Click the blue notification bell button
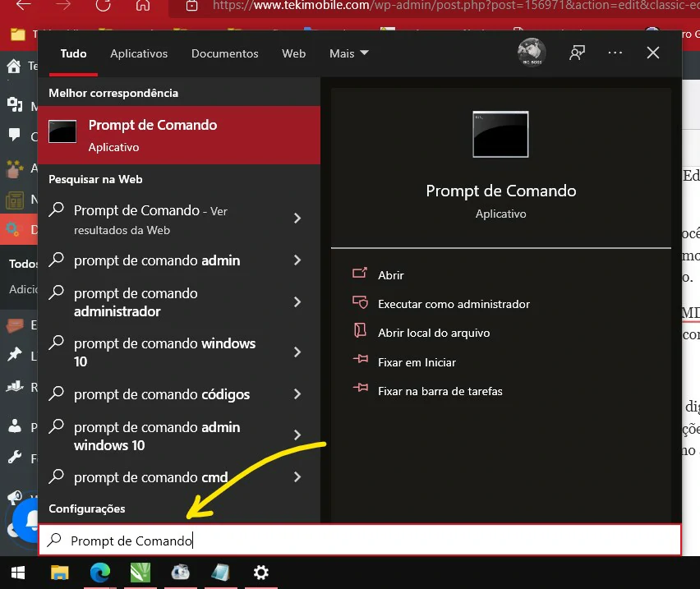The height and width of the screenshot is (589, 700). 28,520
